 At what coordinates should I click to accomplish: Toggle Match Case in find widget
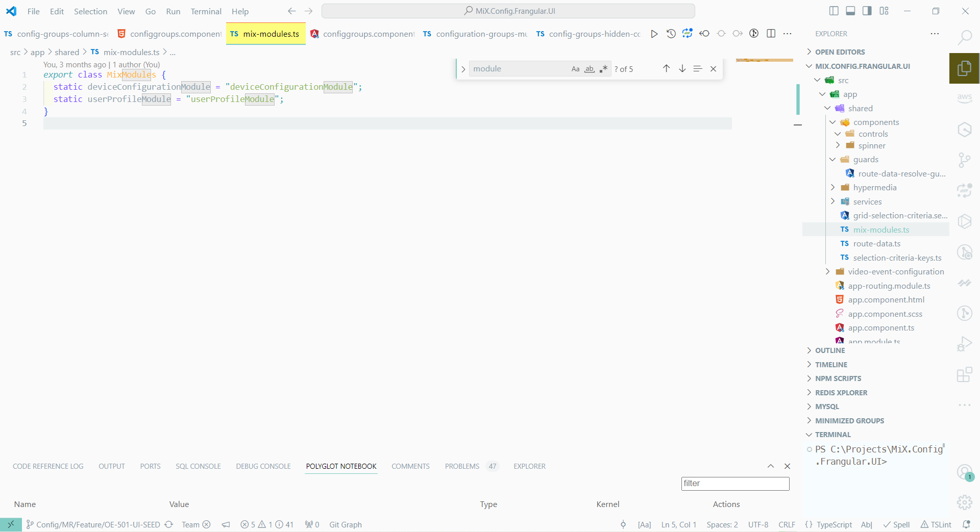tap(575, 69)
